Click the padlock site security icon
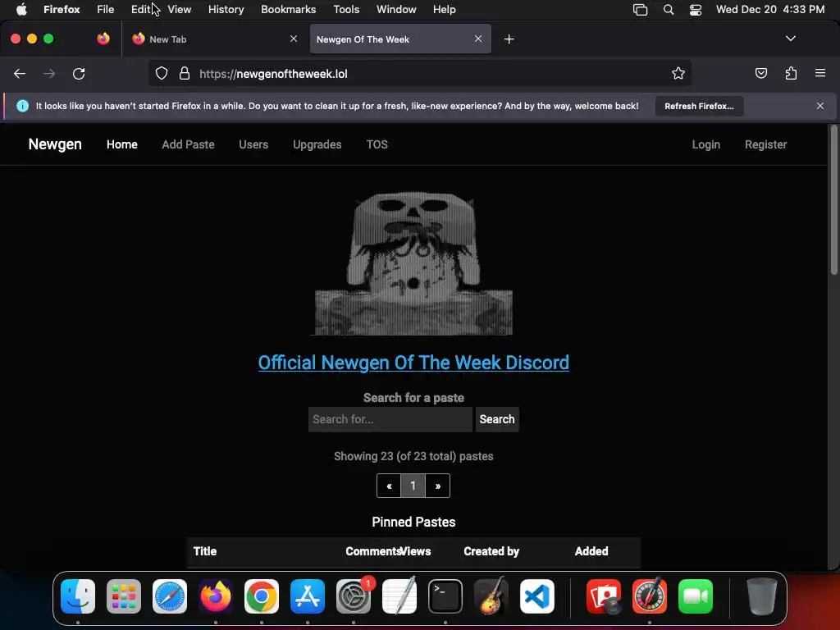The width and height of the screenshot is (840, 630). (x=185, y=73)
